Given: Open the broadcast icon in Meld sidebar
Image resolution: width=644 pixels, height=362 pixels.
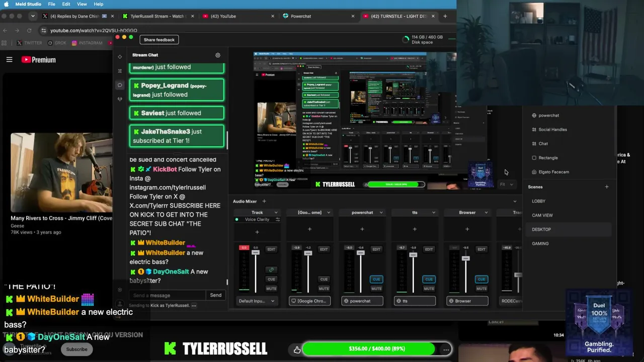Looking at the screenshot, I should click(120, 99).
